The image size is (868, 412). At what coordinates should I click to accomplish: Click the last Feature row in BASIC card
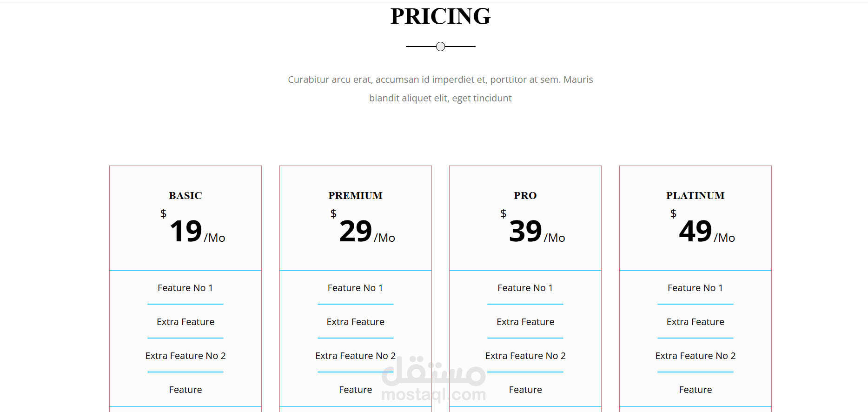pos(186,390)
